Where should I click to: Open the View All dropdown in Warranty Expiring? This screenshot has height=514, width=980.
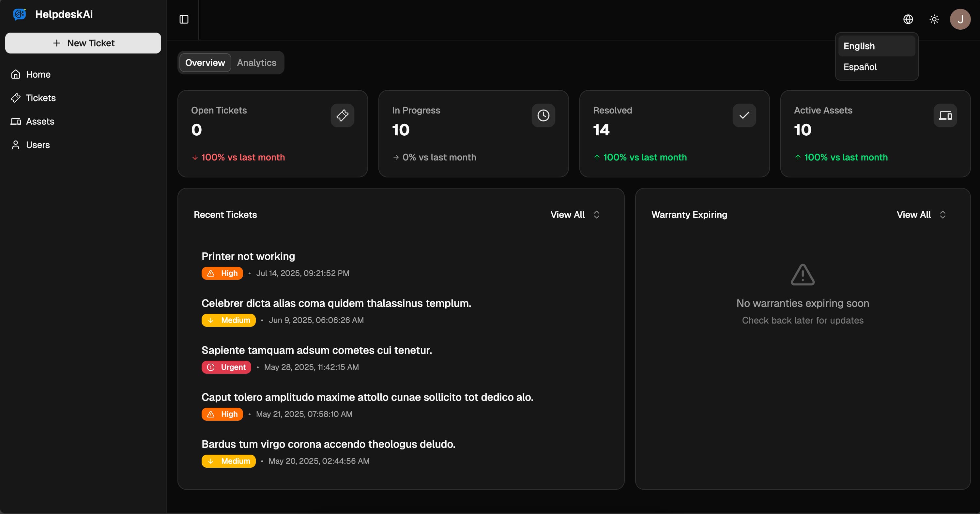click(921, 215)
